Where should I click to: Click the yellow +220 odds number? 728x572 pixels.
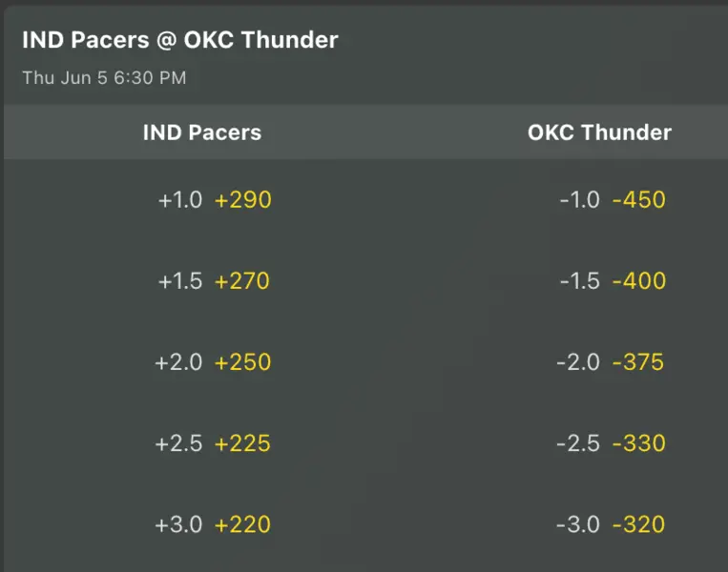243,524
